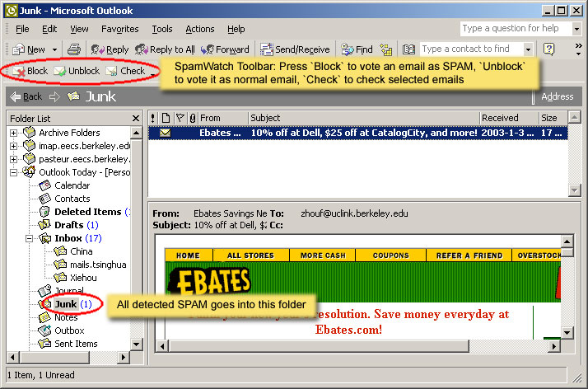Click in the Type a question for help box
This screenshot has width=588, height=389.
click(516, 29)
